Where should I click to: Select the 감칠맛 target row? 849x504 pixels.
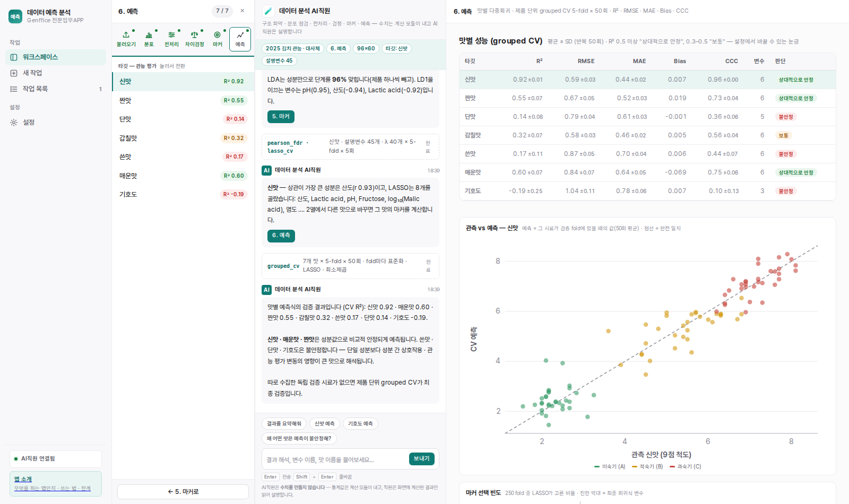[x=183, y=138]
